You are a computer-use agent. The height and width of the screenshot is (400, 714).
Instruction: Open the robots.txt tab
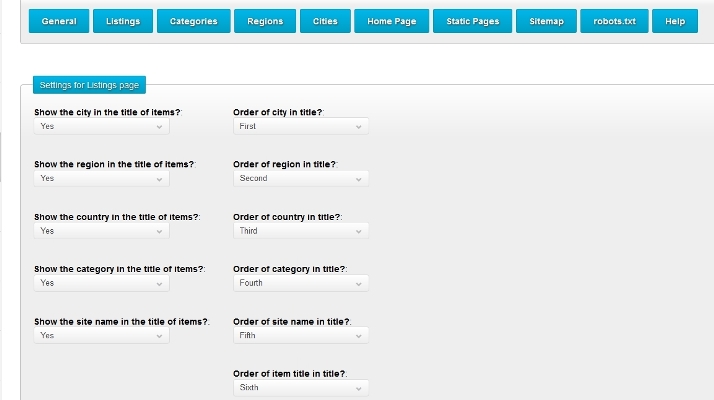point(614,21)
